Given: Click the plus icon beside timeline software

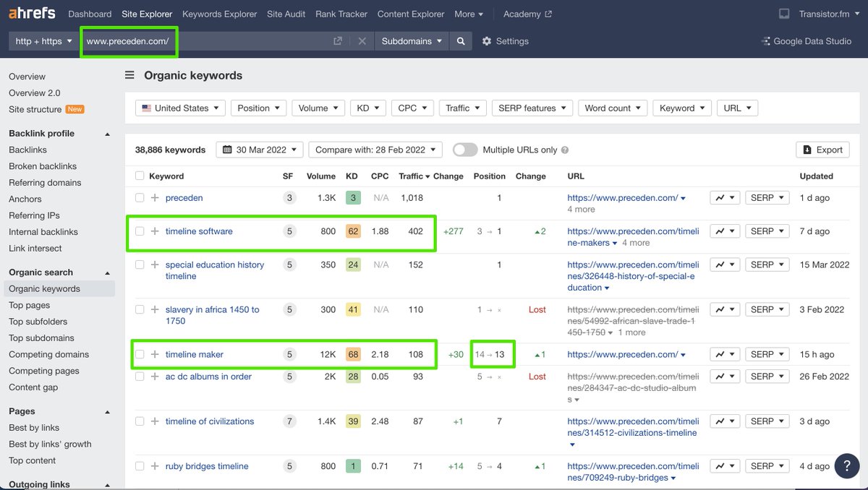Looking at the screenshot, I should tap(155, 231).
